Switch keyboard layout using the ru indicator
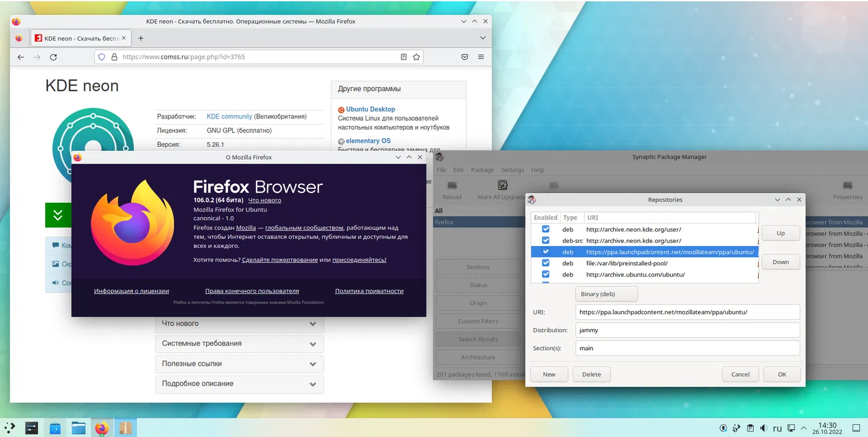The height and width of the screenshot is (437, 868). [x=777, y=428]
